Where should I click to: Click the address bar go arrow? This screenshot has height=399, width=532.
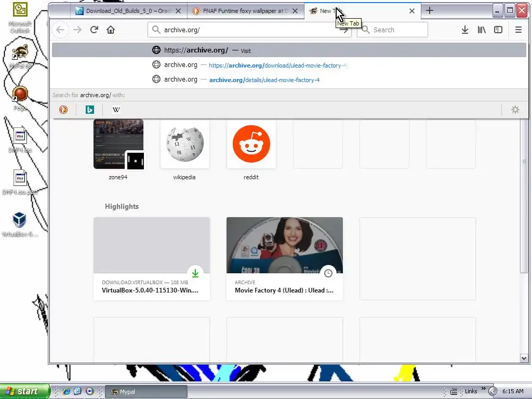(x=344, y=30)
